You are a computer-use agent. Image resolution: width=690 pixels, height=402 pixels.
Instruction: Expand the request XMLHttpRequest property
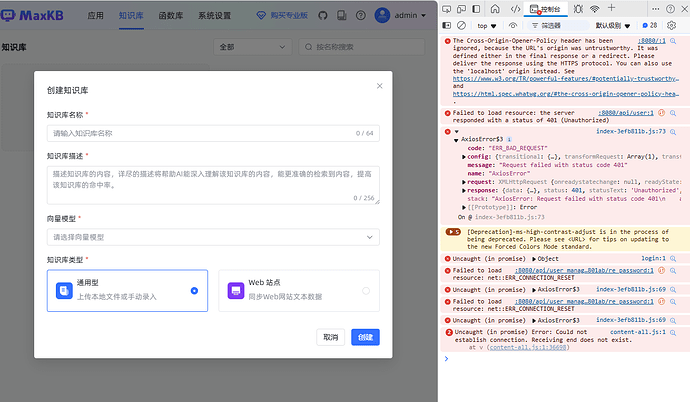click(464, 182)
